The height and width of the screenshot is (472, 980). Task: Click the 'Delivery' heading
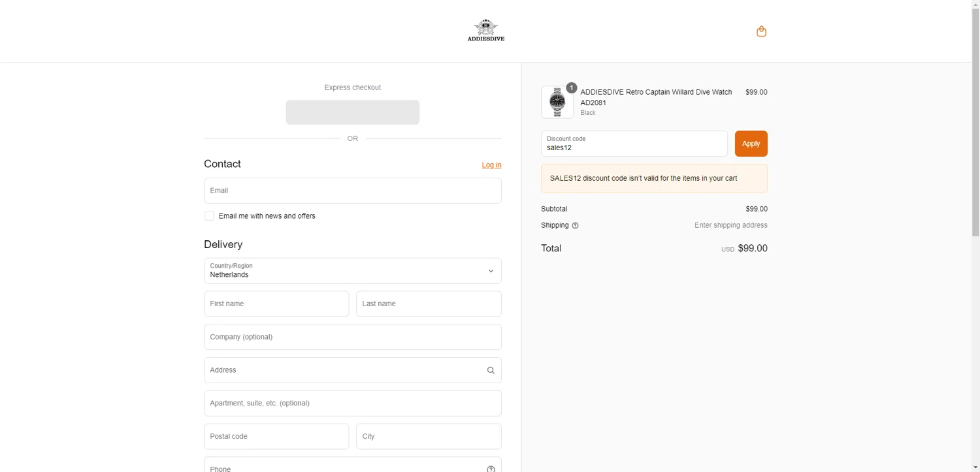coord(223,244)
